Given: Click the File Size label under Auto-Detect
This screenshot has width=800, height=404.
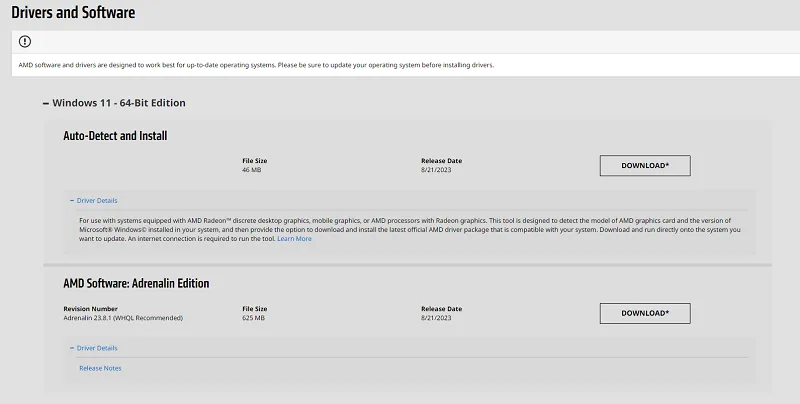Looking at the screenshot, I should click(x=255, y=161).
